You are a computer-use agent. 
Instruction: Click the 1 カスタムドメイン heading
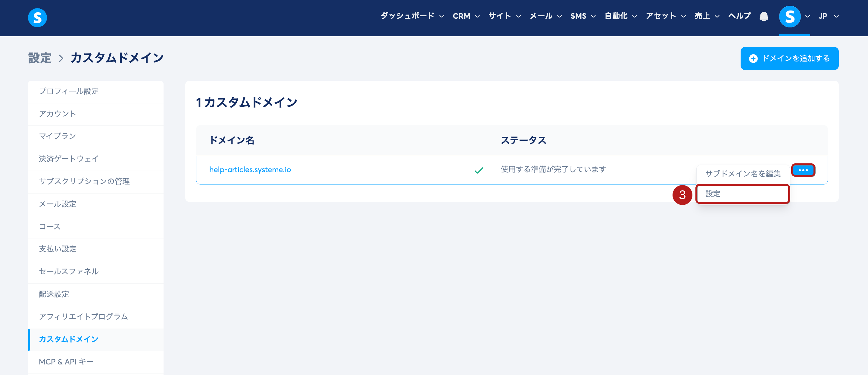247,102
